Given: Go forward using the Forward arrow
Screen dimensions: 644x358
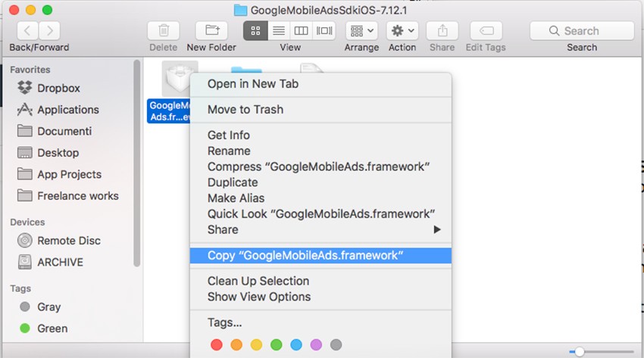Looking at the screenshot, I should (50, 31).
